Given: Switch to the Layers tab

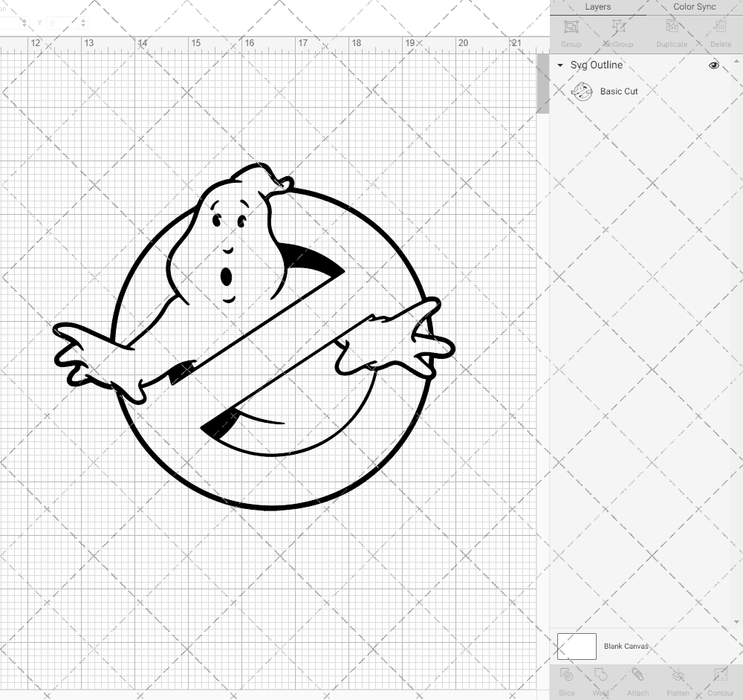Looking at the screenshot, I should coord(597,7).
